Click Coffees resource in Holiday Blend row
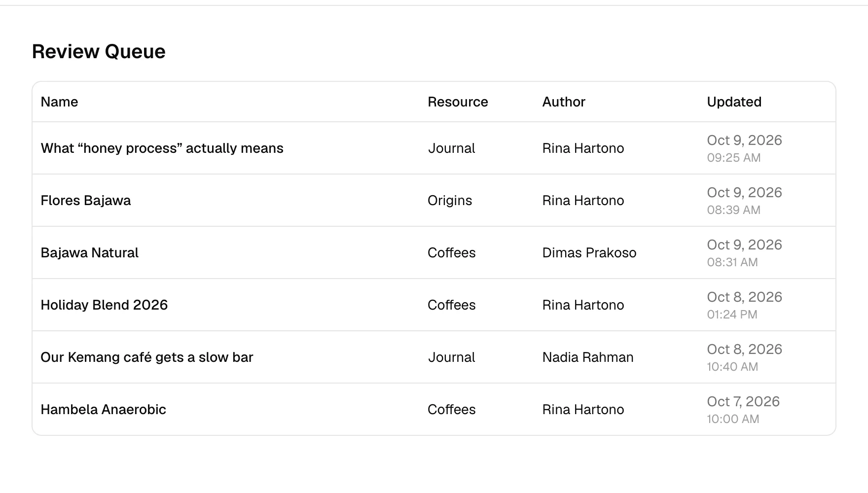 (452, 305)
